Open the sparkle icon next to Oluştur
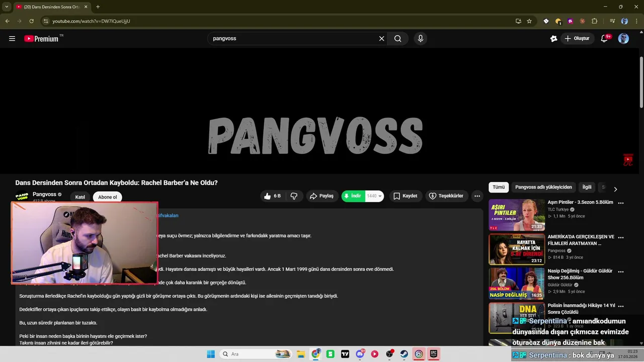 point(553,39)
